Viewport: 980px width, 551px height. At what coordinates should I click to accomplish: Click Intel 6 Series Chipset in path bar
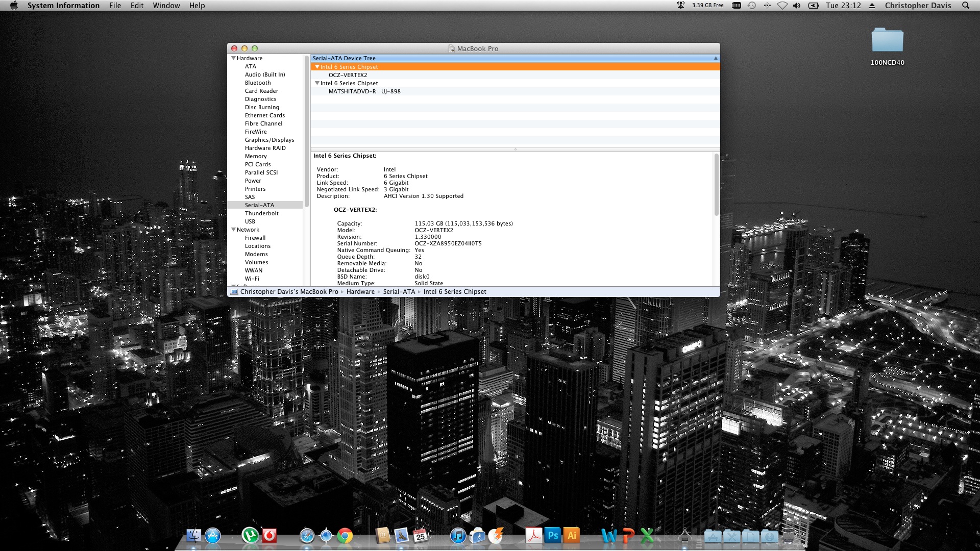(455, 292)
